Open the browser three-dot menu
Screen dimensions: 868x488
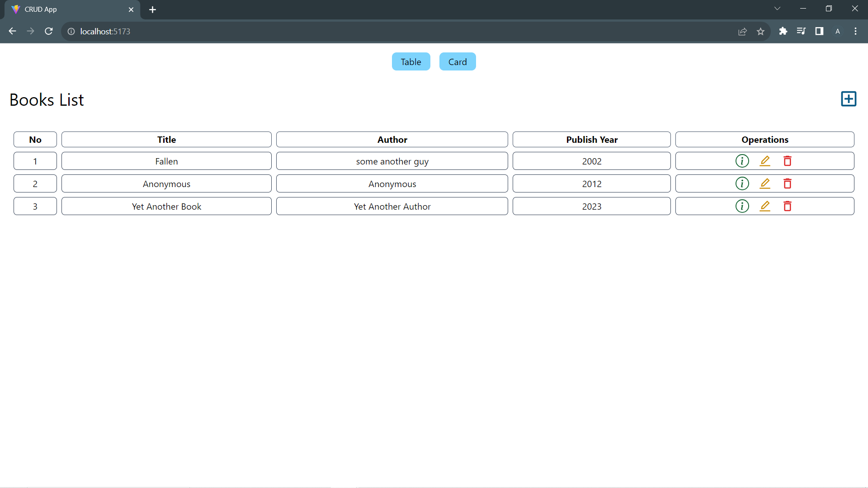point(855,31)
